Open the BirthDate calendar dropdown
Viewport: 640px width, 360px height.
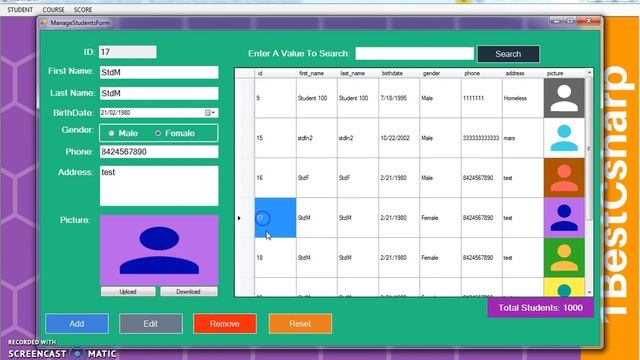point(210,113)
